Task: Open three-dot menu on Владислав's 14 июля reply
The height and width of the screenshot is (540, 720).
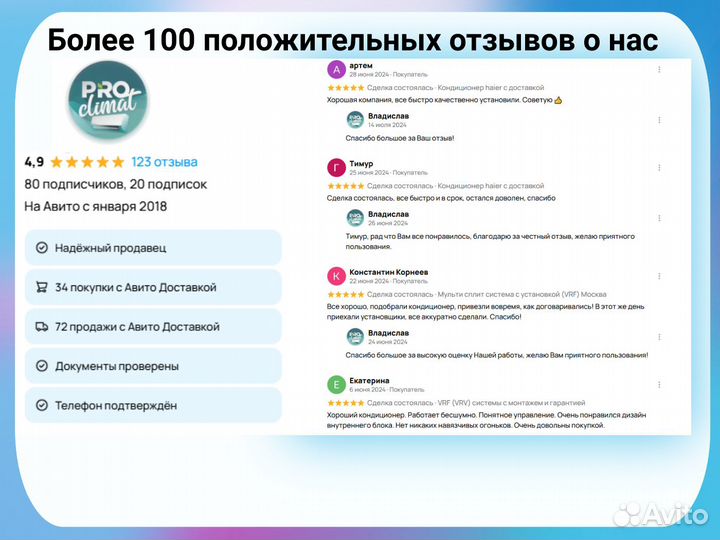Action: (659, 120)
